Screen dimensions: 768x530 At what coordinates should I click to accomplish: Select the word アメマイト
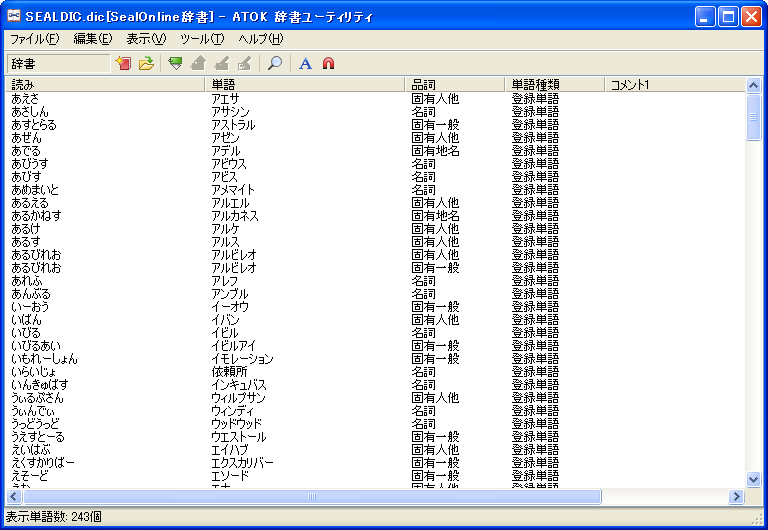[x=233, y=190]
